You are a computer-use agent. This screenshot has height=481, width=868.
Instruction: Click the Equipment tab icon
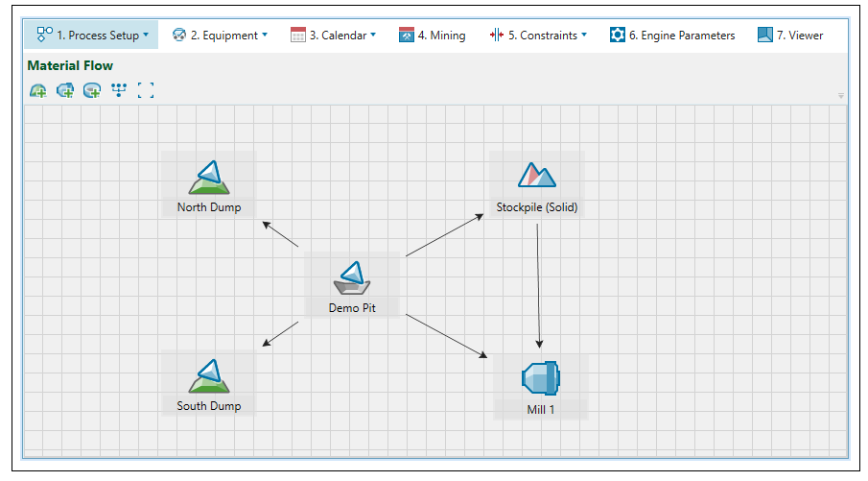178,35
